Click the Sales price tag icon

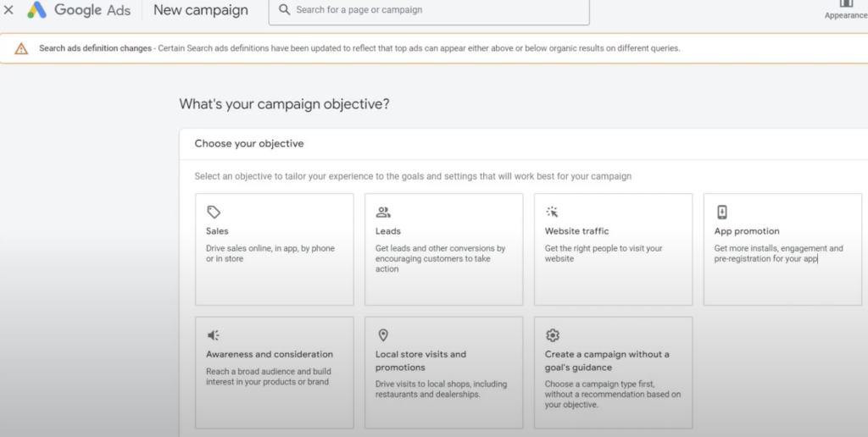[x=214, y=213]
